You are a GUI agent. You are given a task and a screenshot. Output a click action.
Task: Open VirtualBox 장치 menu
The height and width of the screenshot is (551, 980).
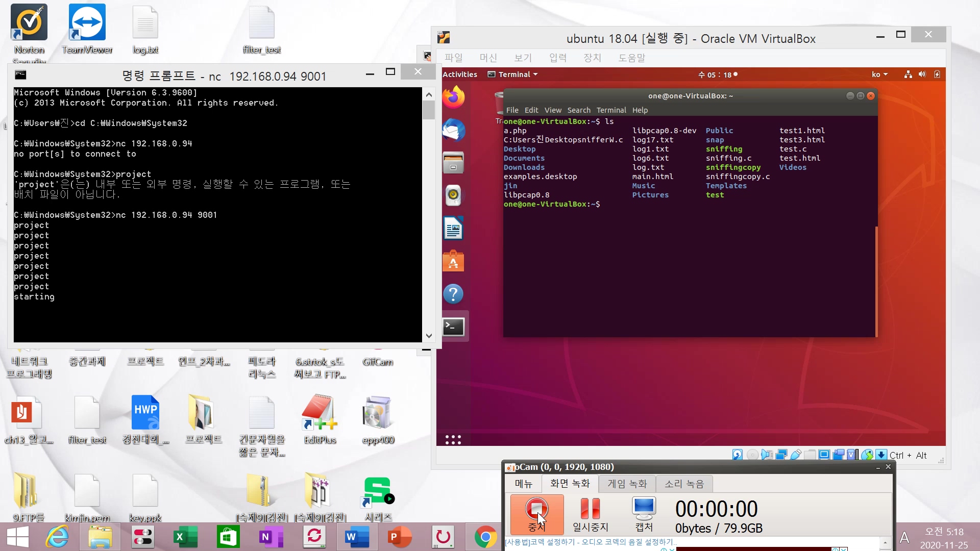click(x=593, y=58)
